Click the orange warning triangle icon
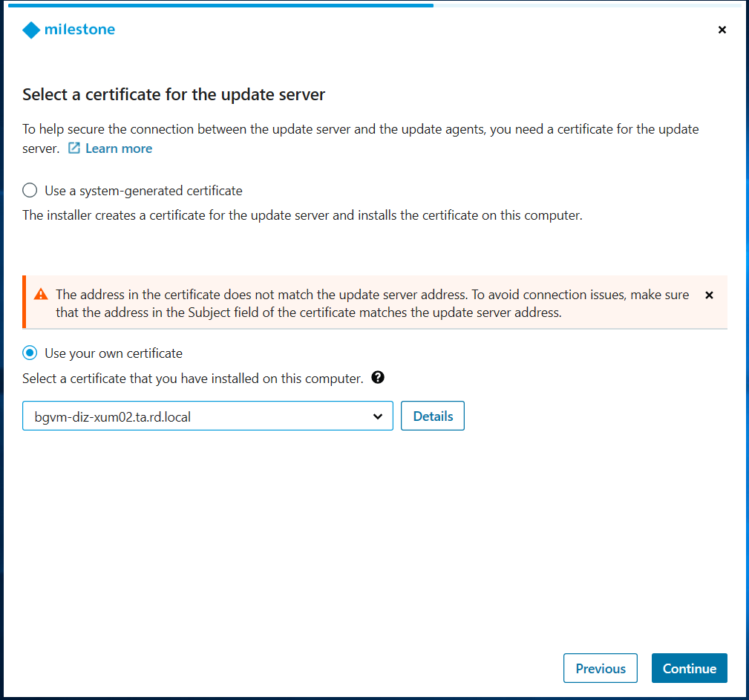 click(41, 295)
